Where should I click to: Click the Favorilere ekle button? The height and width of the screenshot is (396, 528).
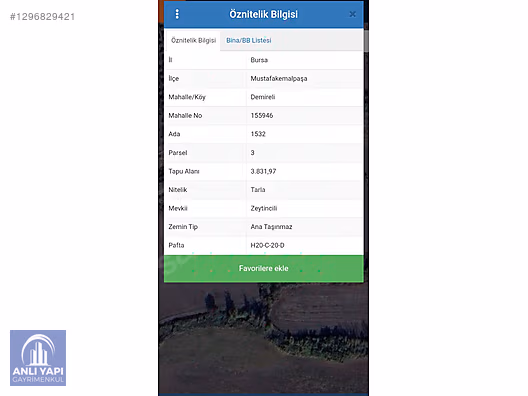coord(264,268)
